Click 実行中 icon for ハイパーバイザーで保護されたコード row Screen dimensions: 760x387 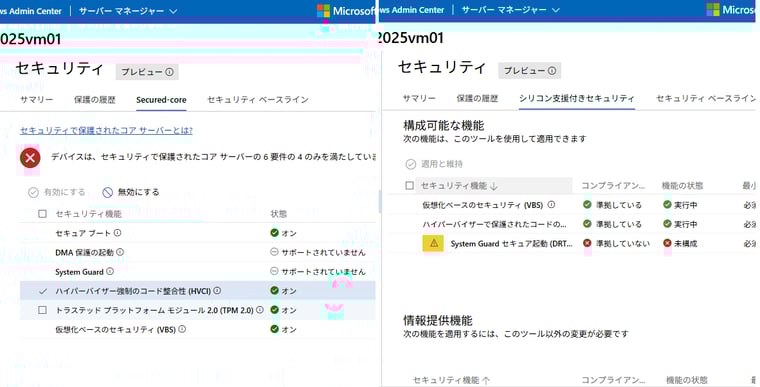[667, 224]
